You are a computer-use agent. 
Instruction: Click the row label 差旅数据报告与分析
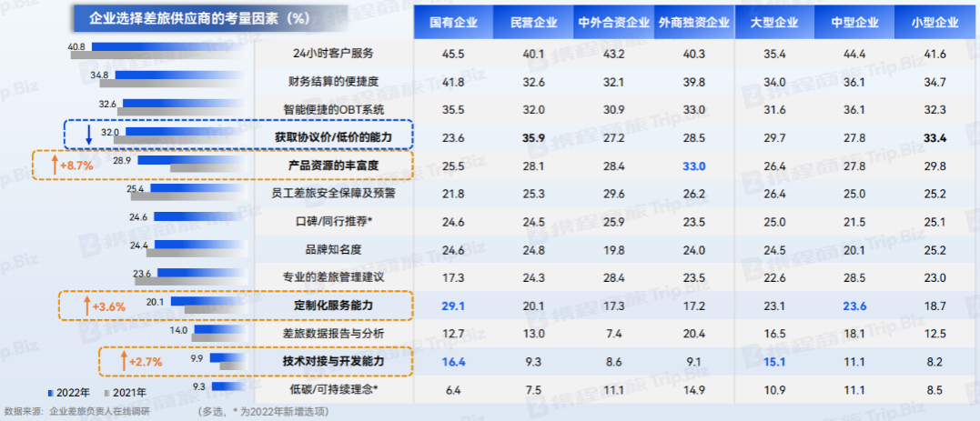333,334
